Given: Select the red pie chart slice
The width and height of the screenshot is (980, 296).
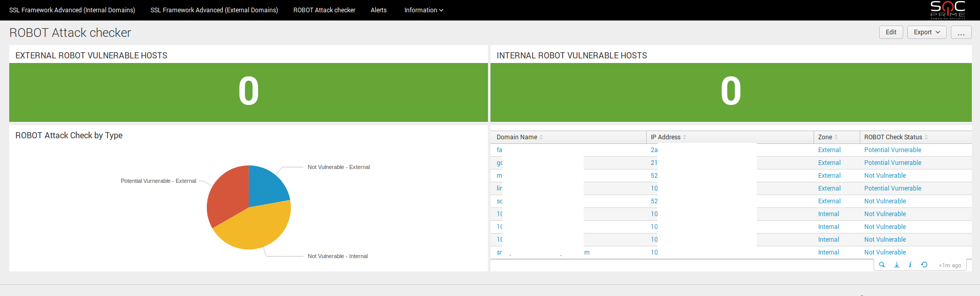Looking at the screenshot, I should point(225,192).
